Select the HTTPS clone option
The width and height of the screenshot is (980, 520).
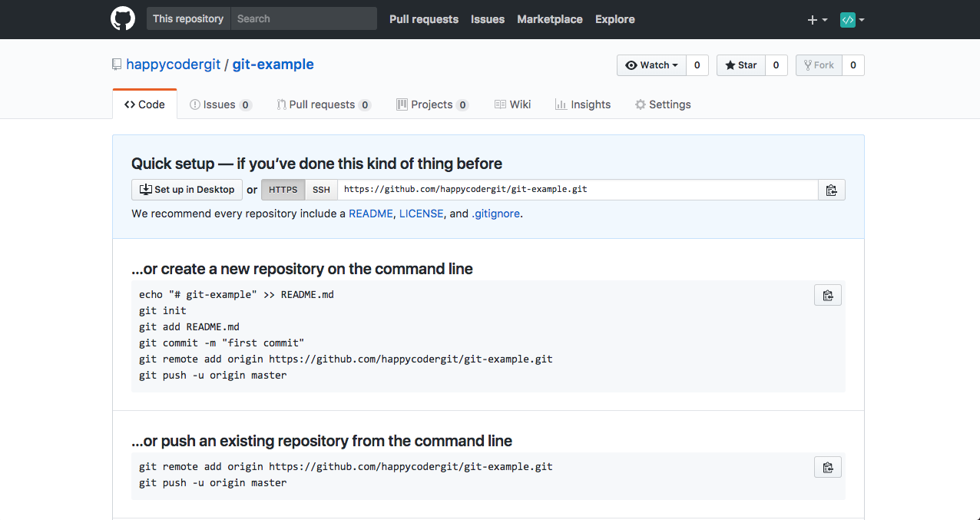(x=283, y=189)
